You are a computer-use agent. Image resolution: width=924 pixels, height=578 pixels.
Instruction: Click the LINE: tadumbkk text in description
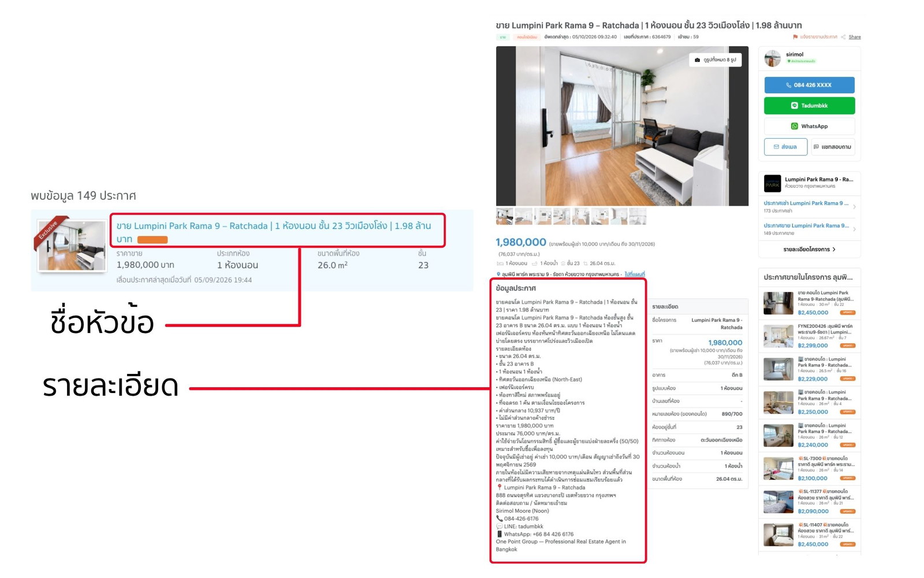point(523,527)
